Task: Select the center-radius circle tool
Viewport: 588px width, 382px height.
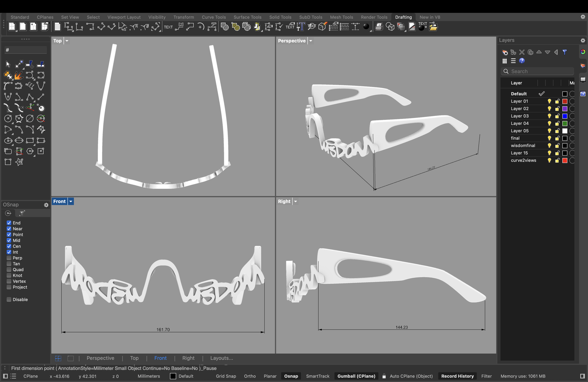Action: click(x=8, y=119)
